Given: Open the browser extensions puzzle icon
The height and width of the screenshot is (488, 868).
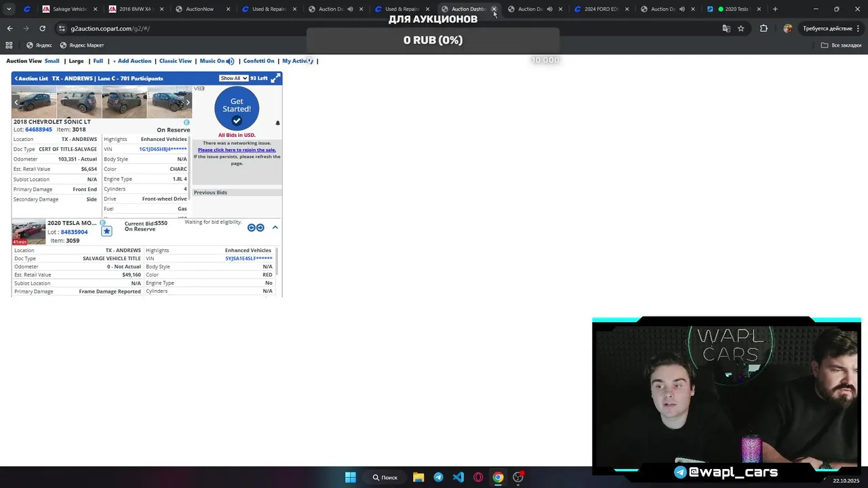Looking at the screenshot, I should (x=764, y=28).
